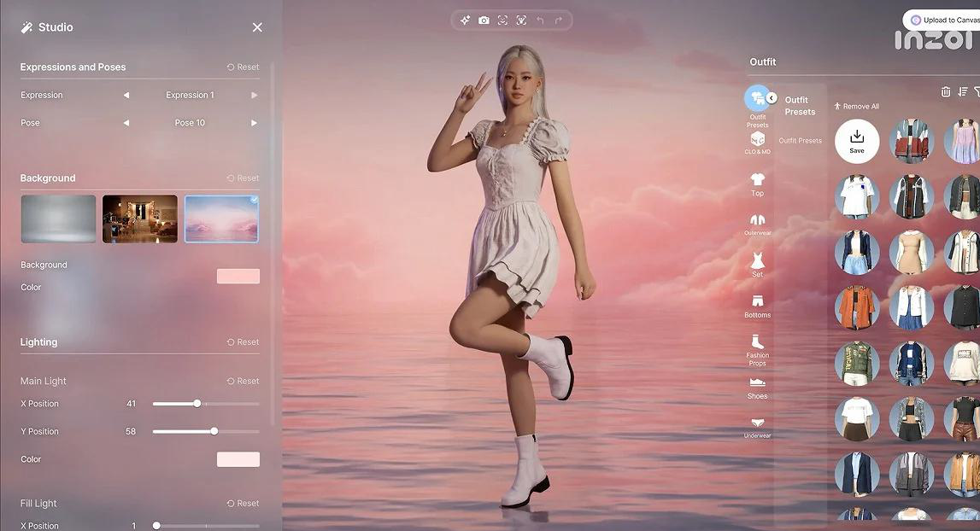Reset the Fill Light settings

point(243,504)
